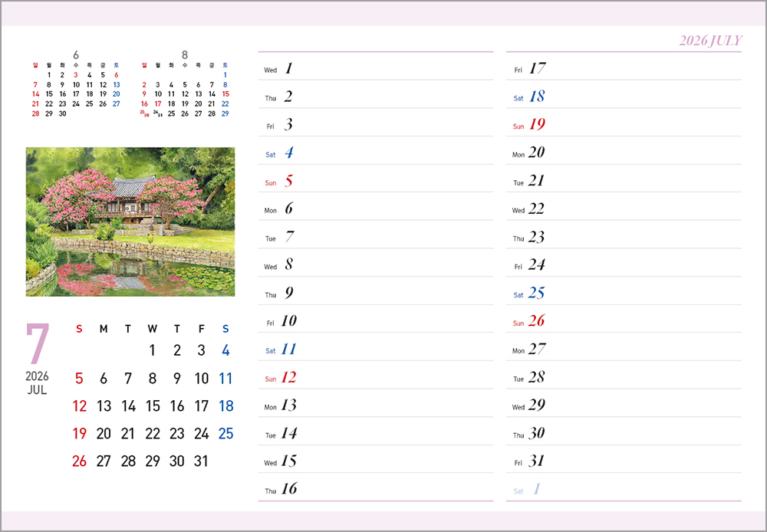This screenshot has height=532, width=767.
Task: Select the August mini calendar header
Action: click(x=186, y=55)
